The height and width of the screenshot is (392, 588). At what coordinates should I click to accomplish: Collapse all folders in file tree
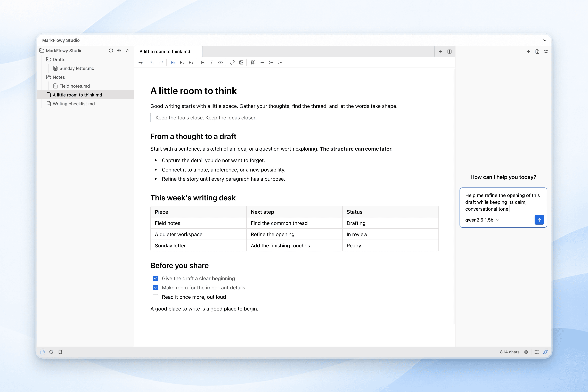pos(127,51)
